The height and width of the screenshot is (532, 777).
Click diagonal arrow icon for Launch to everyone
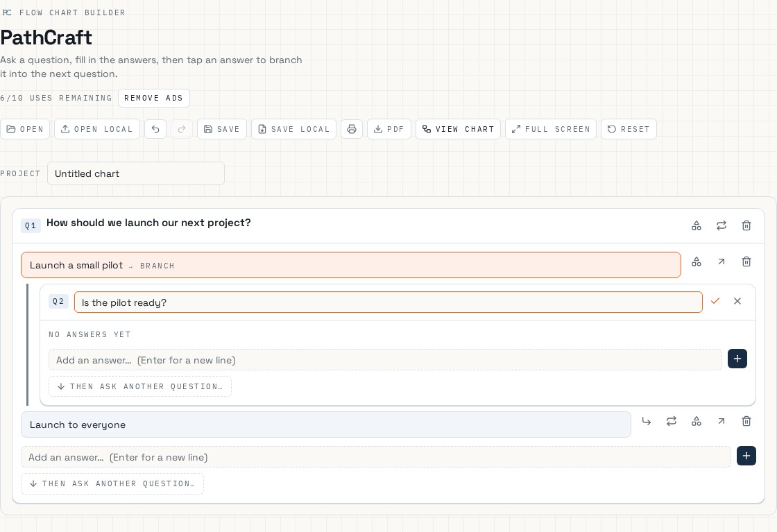(x=721, y=421)
